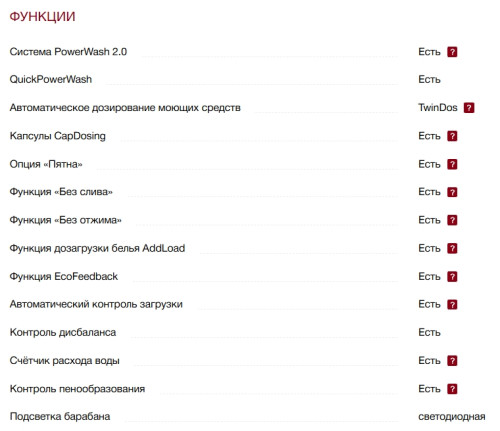Click help icon for Функция «Без отжима»
500x431 pixels.
(452, 220)
